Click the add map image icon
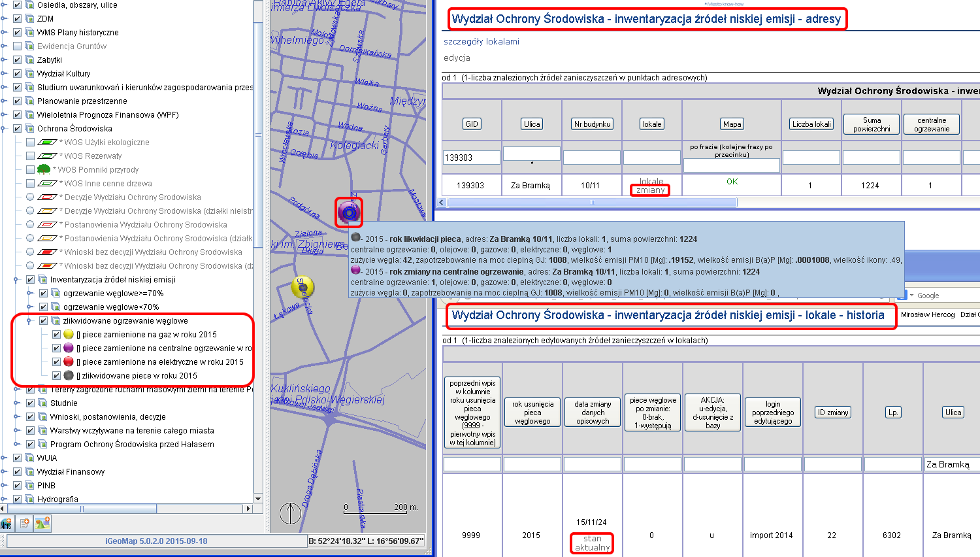 [42, 524]
